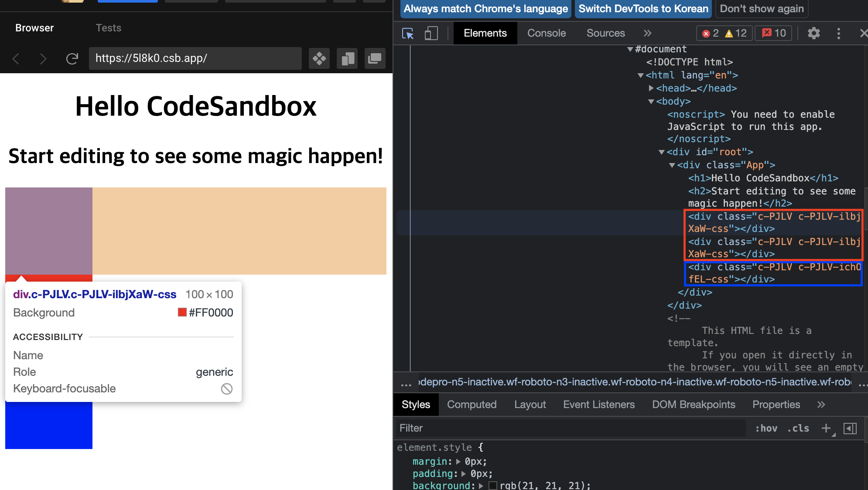Image resolution: width=868 pixels, height=490 pixels.
Task: Switch to the Console tab
Action: (x=546, y=34)
